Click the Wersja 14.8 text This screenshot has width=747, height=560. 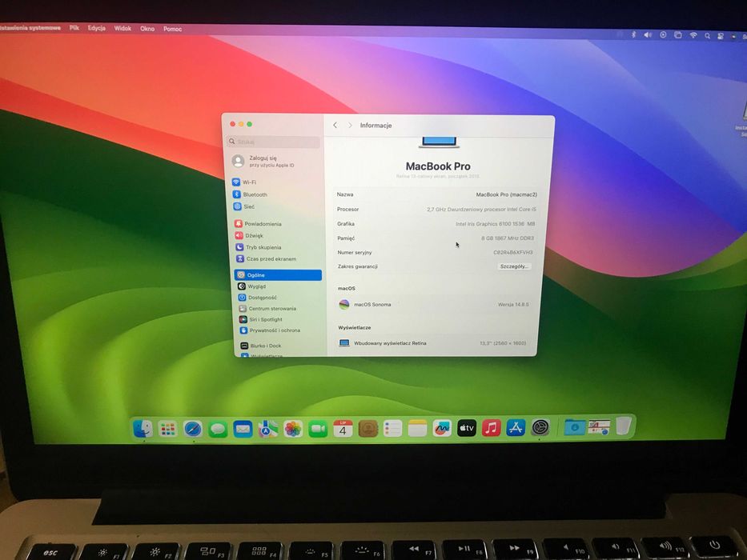pyautogui.click(x=513, y=304)
